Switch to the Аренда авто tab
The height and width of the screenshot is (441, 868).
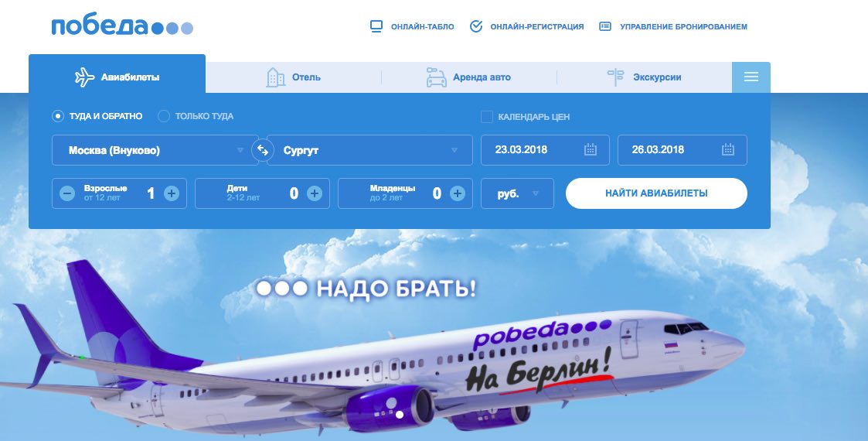coord(469,77)
